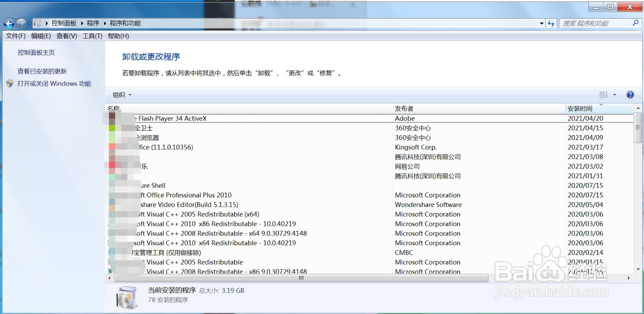Select Visual C++ 2010 x86 Redistributable row
Image resolution: width=644 pixels, height=314 pixels.
[369, 224]
